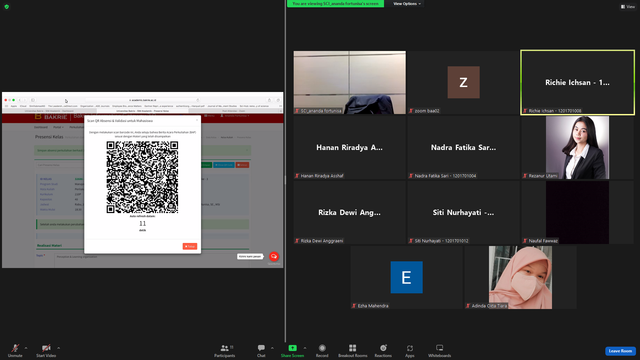Open share options arrow beside Share Screen
Image resolution: width=640 pixels, height=360 pixels.
coord(305,348)
